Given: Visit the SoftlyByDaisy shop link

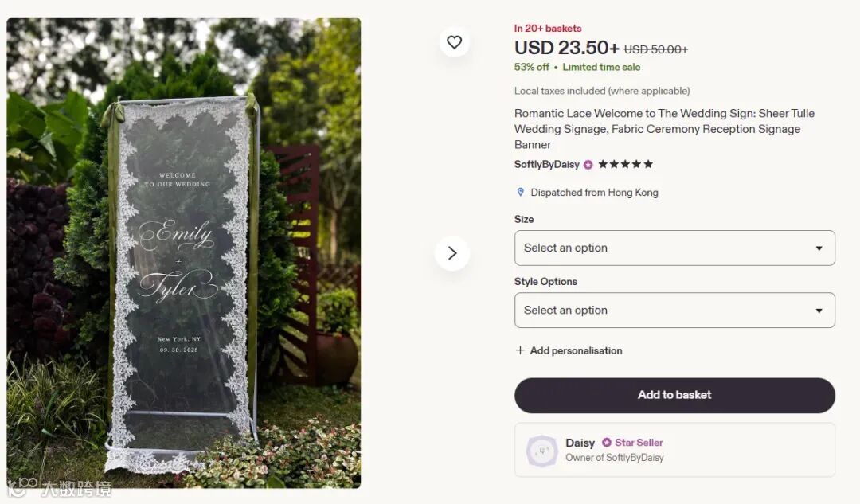Looking at the screenshot, I should click(x=546, y=165).
